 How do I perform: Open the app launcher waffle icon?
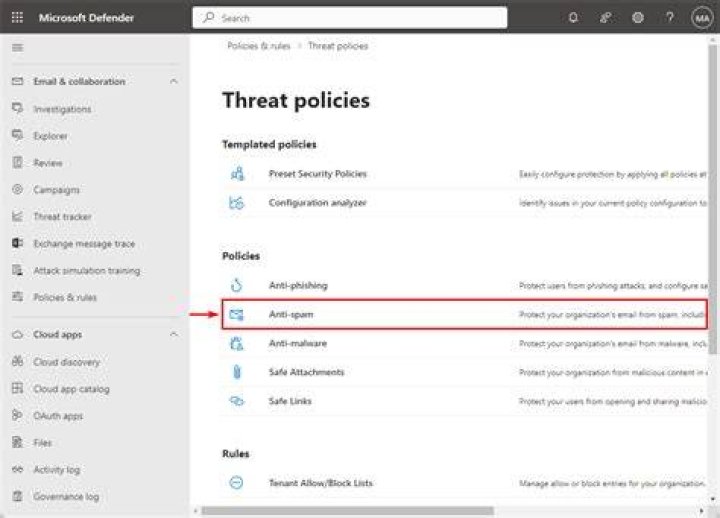17,17
